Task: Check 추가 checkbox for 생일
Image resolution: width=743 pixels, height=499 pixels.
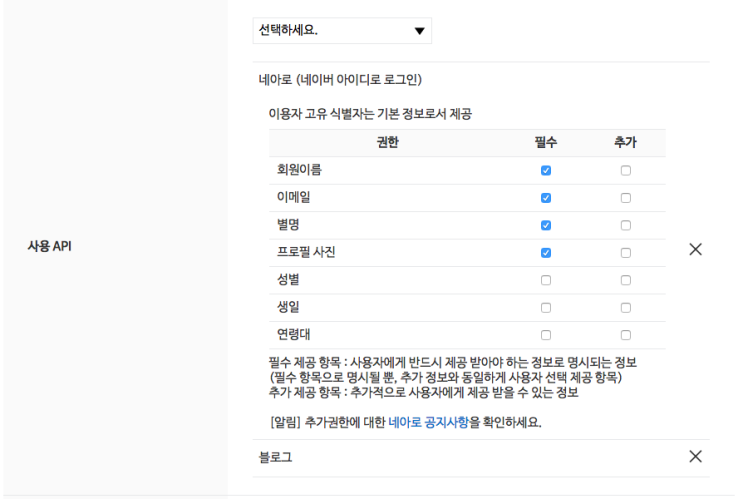Action: point(625,308)
